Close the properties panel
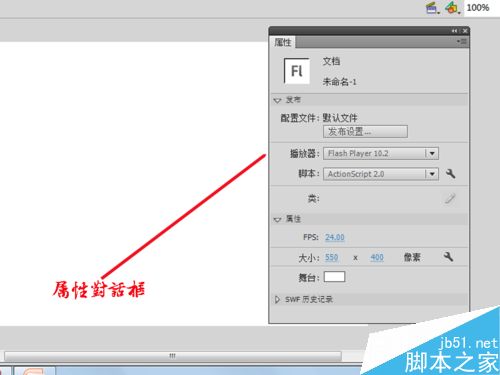The image size is (500, 375). (x=465, y=31)
